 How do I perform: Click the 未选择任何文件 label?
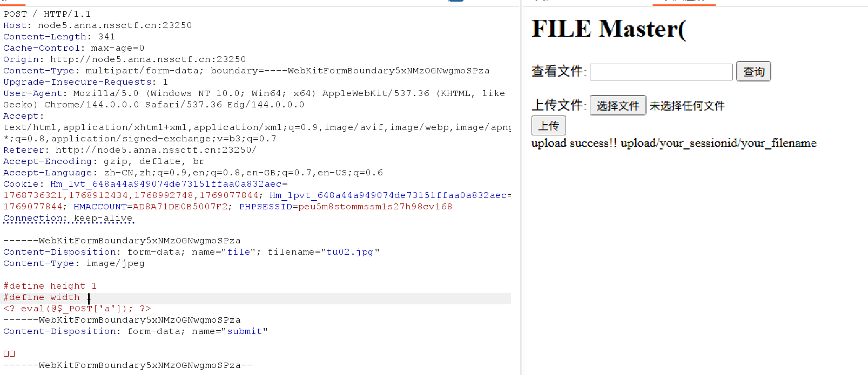(687, 106)
